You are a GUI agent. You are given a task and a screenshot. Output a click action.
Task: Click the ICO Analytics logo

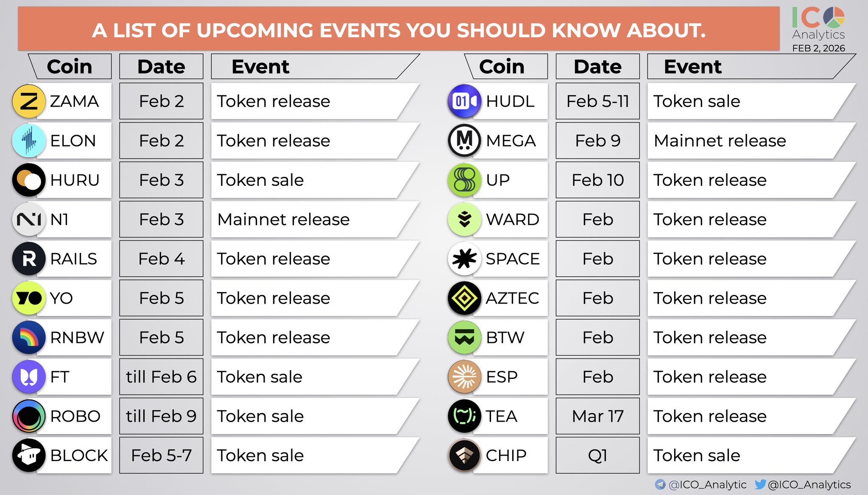tap(818, 25)
